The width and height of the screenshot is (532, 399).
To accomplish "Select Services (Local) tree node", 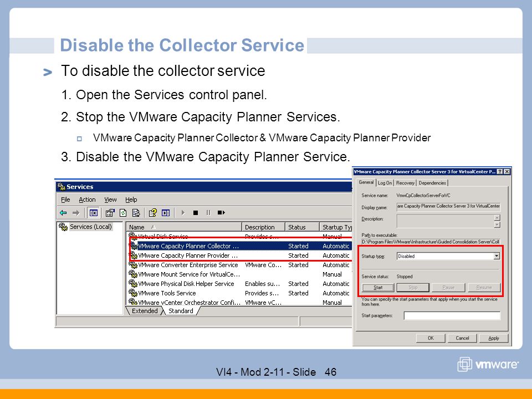I will [x=90, y=227].
